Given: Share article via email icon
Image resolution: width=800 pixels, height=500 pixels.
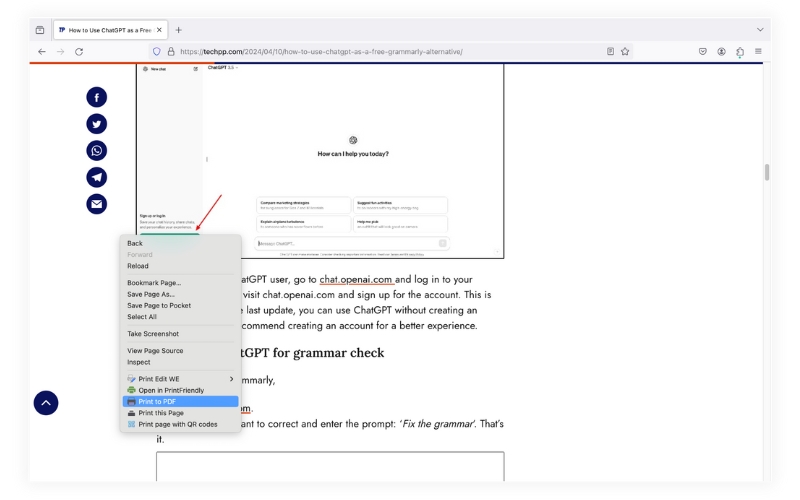Looking at the screenshot, I should tap(96, 204).
